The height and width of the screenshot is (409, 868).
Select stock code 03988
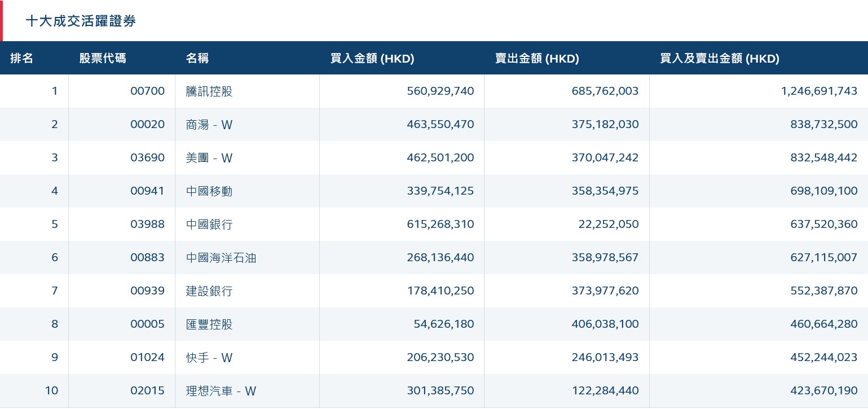(147, 225)
